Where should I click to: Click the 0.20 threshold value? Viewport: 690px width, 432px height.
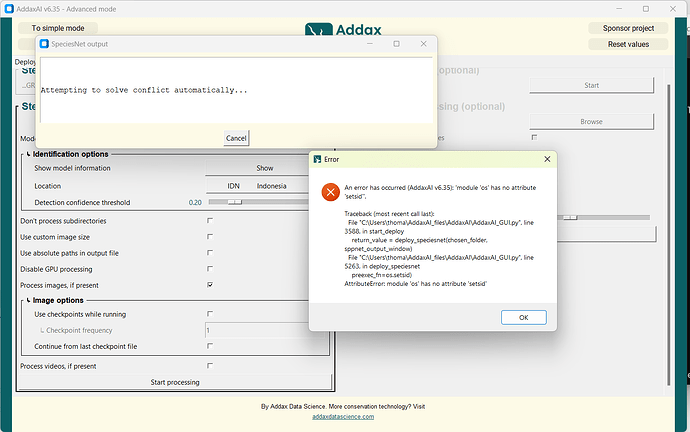pos(195,202)
